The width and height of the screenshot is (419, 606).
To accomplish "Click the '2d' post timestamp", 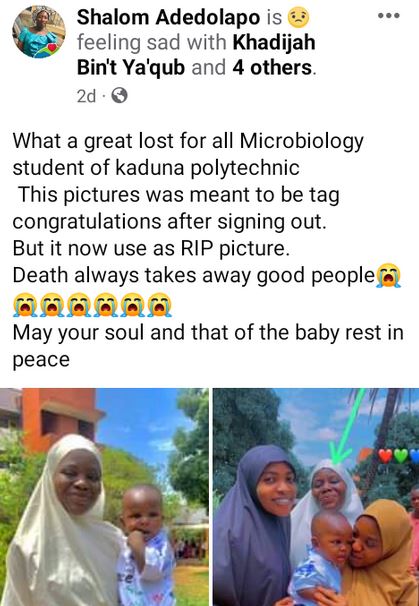I will coord(86,96).
